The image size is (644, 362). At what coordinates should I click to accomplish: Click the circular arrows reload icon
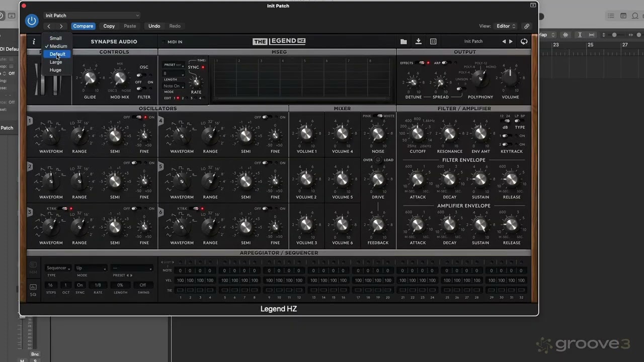point(524,42)
